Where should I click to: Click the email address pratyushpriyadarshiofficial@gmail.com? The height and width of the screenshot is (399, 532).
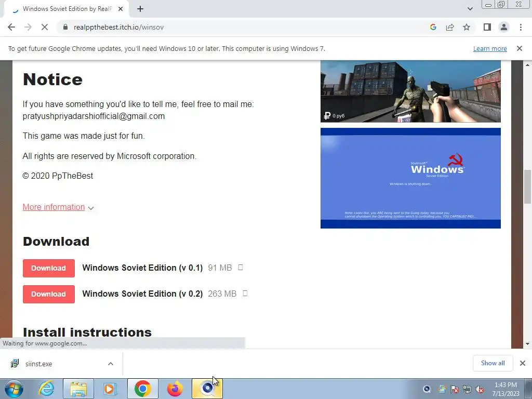(94, 116)
